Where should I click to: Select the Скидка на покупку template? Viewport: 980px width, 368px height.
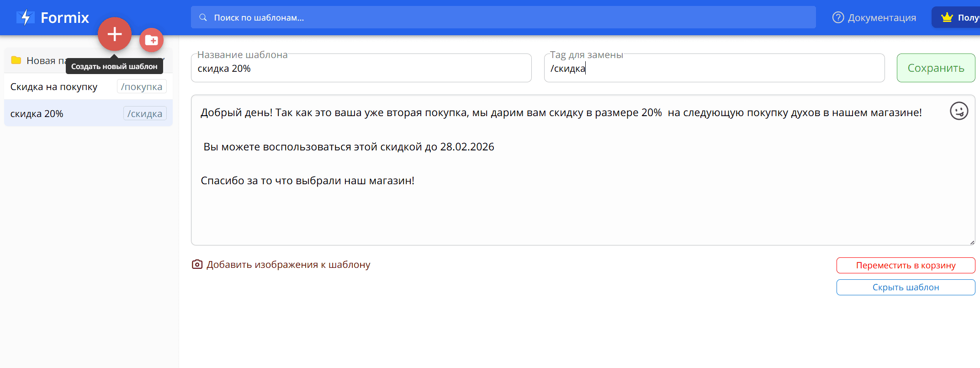pyautogui.click(x=54, y=87)
